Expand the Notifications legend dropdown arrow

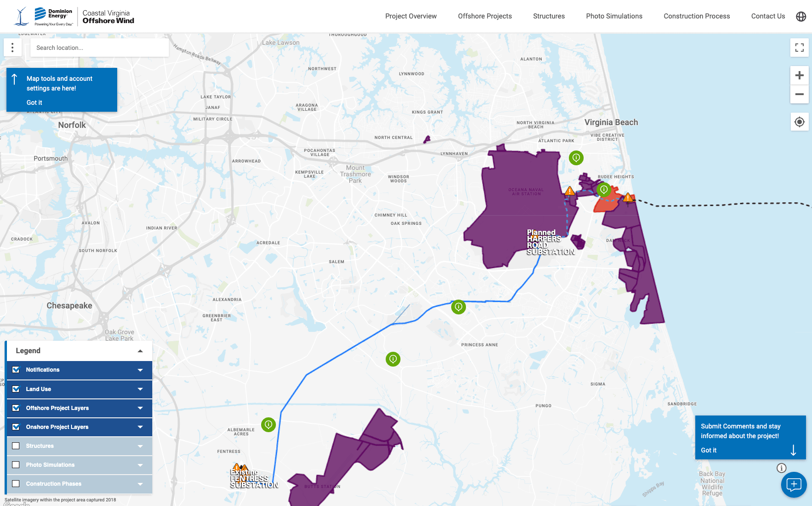click(140, 370)
